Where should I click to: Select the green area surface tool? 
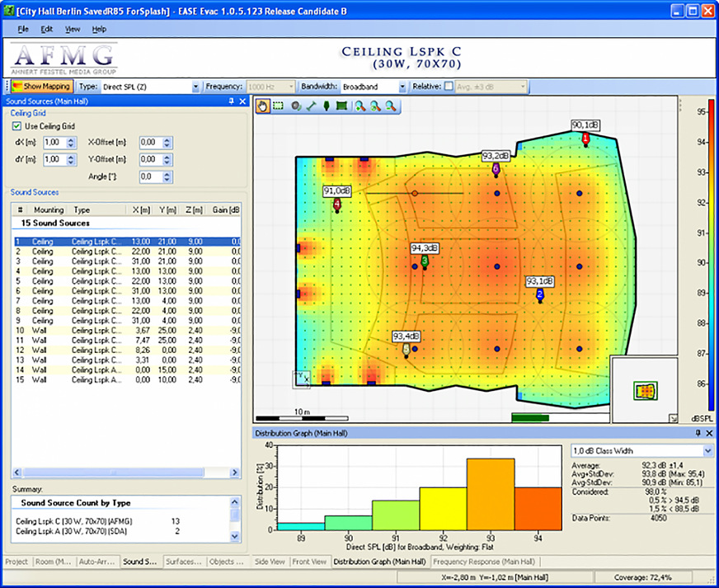point(341,106)
